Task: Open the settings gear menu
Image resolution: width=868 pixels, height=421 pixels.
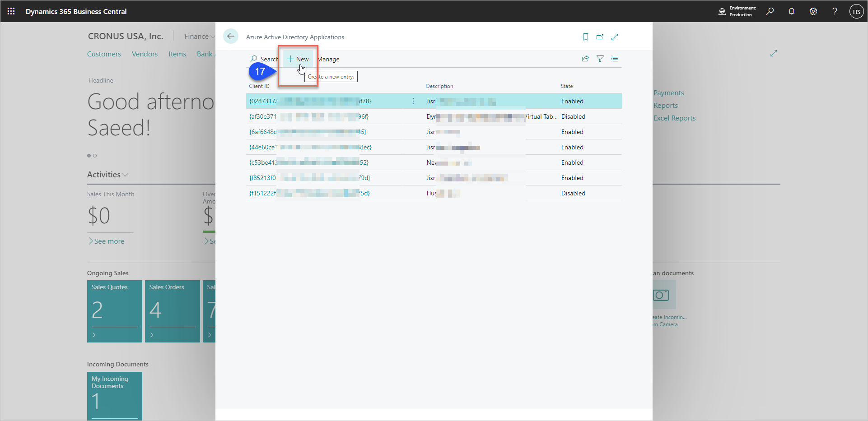Action: [x=813, y=11]
